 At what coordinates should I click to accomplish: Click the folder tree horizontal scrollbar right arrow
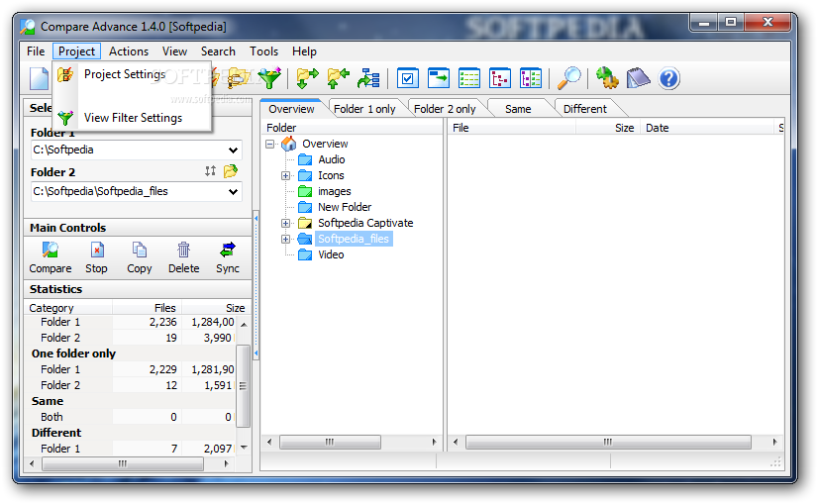pos(434,443)
